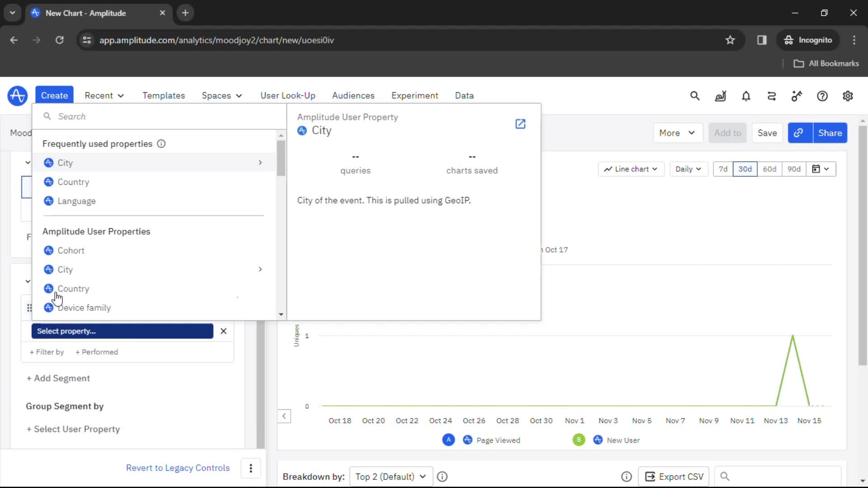
Task: Click the user profile sync icon
Action: tap(771, 95)
